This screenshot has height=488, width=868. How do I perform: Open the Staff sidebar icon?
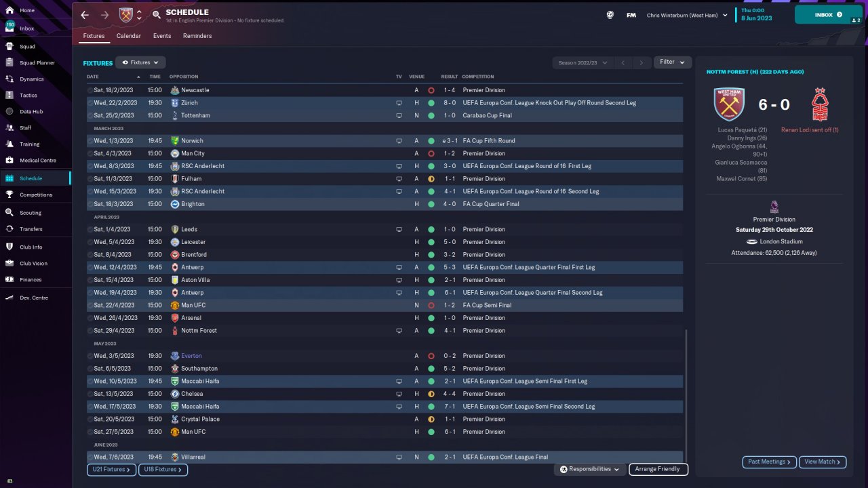(9, 128)
